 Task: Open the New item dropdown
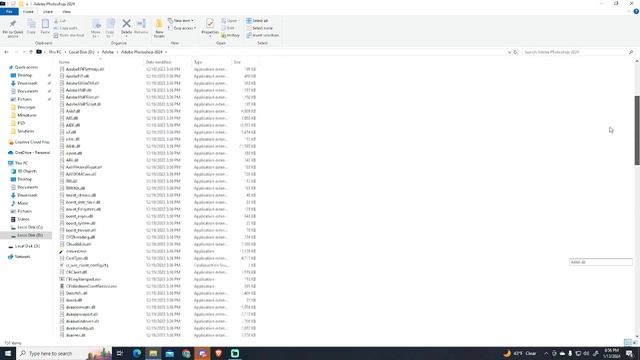pos(181,21)
